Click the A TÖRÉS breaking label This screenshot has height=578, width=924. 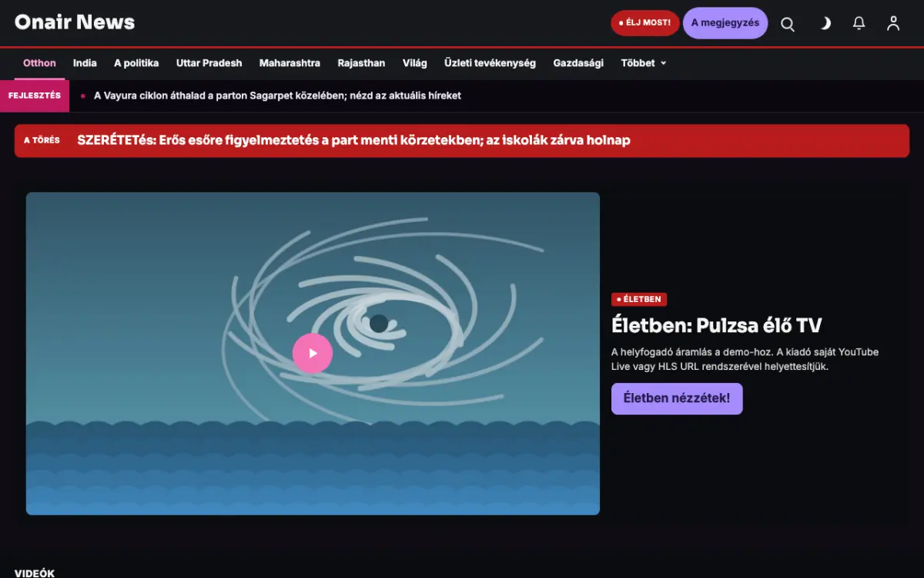[x=42, y=140]
